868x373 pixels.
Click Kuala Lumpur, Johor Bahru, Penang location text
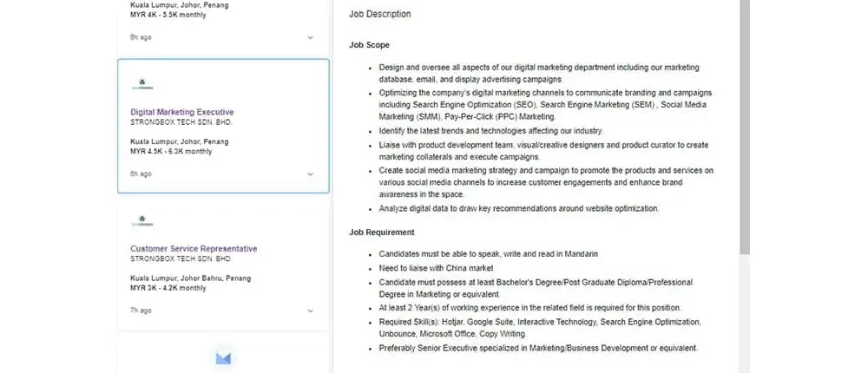coord(190,278)
